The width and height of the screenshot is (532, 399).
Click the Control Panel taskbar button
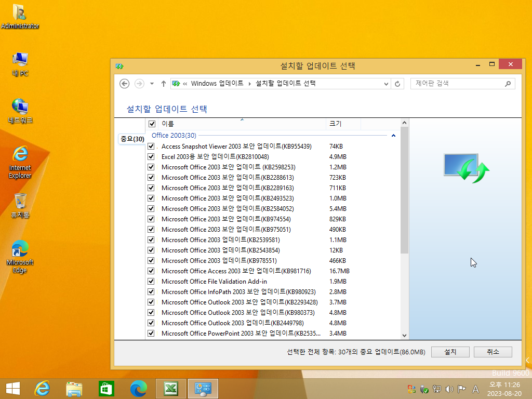(x=203, y=389)
